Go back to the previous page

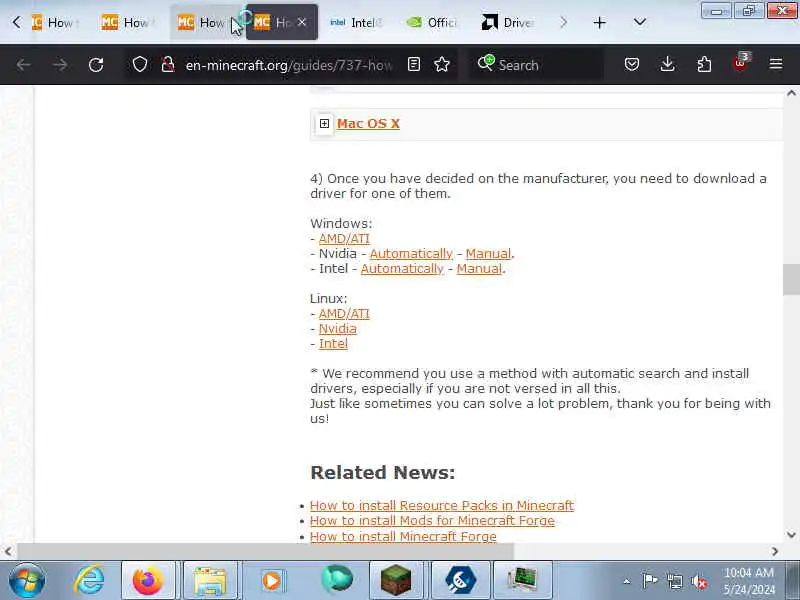coord(23,65)
